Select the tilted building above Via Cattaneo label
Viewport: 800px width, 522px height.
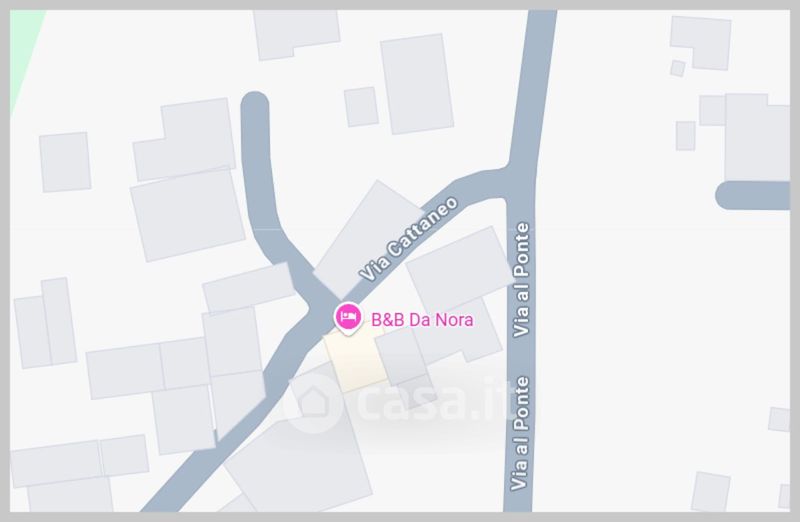(x=368, y=240)
